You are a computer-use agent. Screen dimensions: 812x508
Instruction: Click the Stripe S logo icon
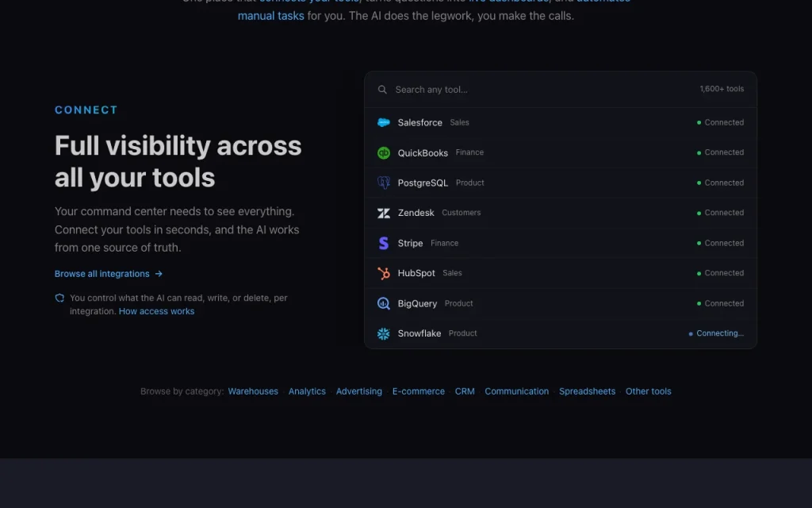pyautogui.click(x=384, y=243)
